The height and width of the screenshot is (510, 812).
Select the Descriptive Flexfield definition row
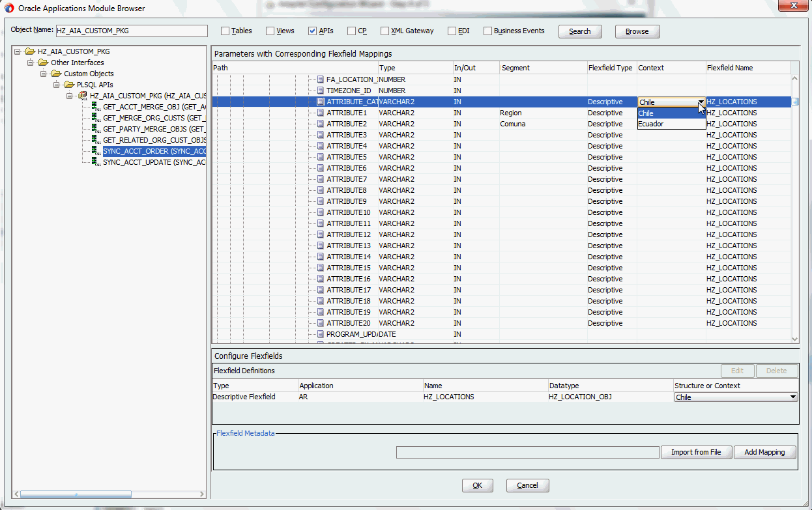pyautogui.click(x=505, y=397)
